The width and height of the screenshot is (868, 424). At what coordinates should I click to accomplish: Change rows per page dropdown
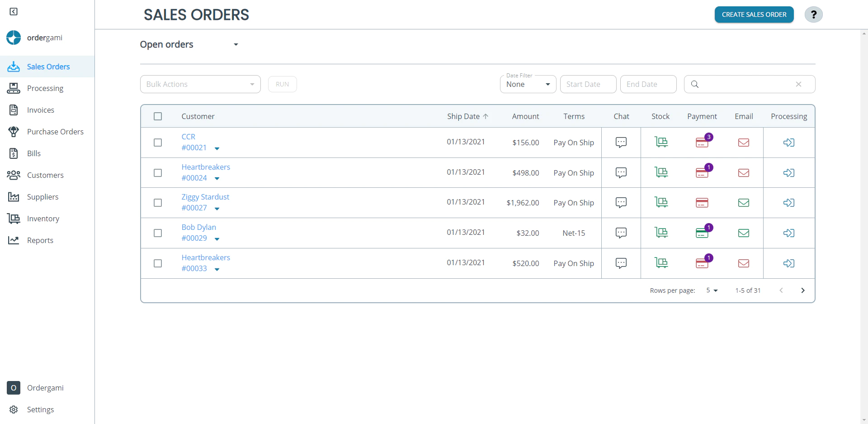tap(712, 291)
